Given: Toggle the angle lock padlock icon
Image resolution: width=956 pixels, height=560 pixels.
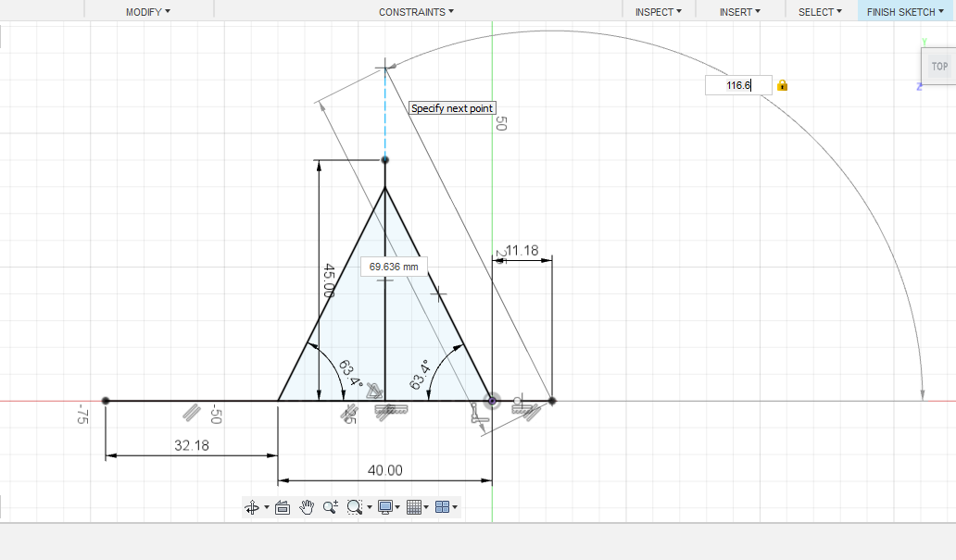Looking at the screenshot, I should [782, 85].
